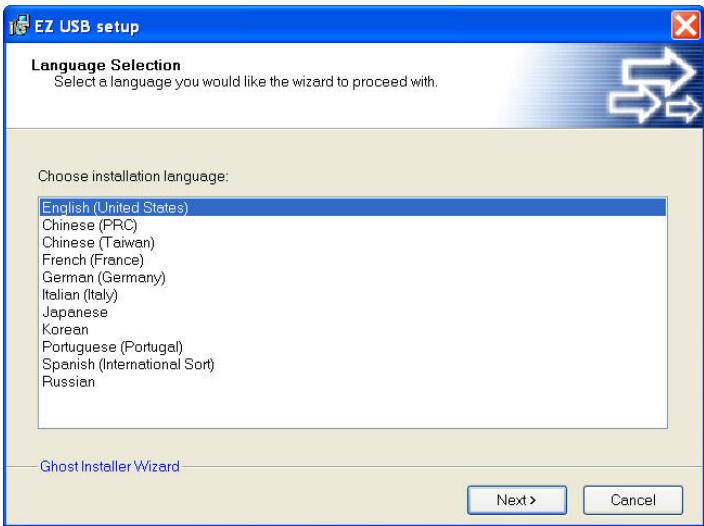This screenshot has width=704, height=526.
Task: Open the Ghost Installer Wizard link
Action: tap(110, 466)
